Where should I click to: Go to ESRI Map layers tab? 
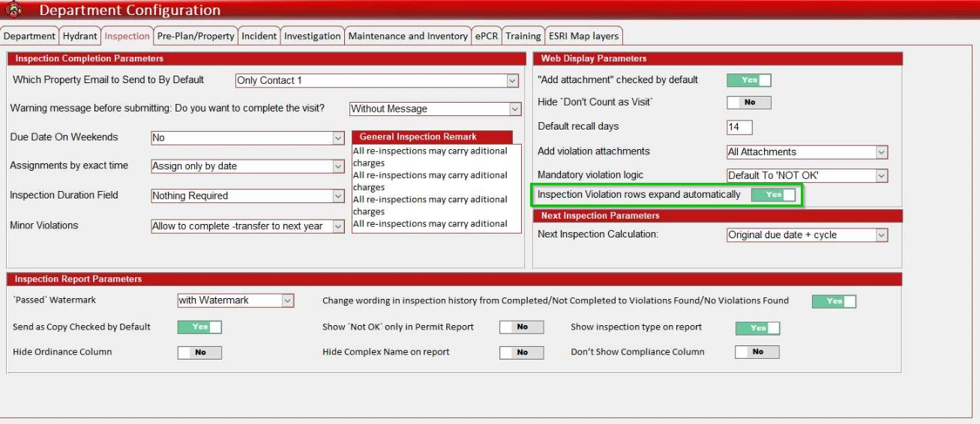(583, 36)
